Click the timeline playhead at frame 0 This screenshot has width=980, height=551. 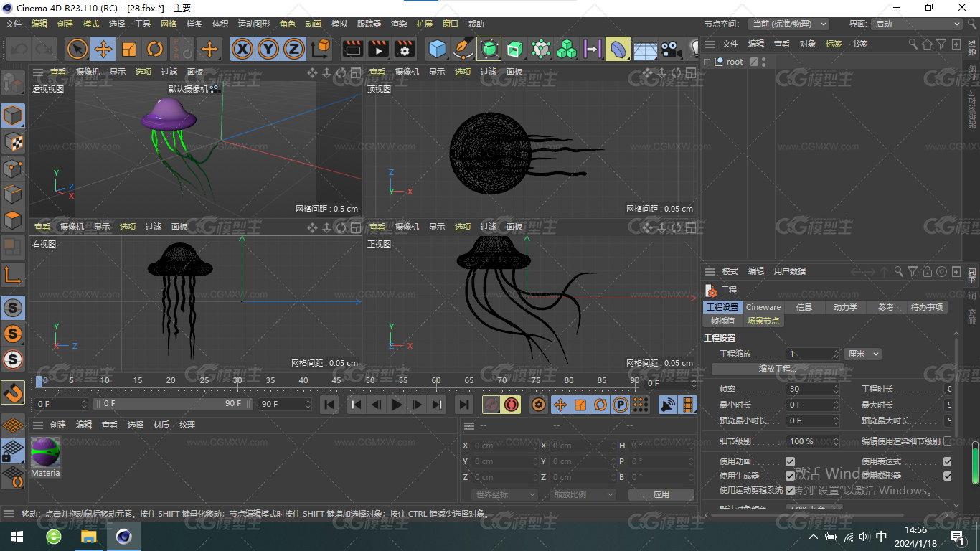[x=39, y=381]
